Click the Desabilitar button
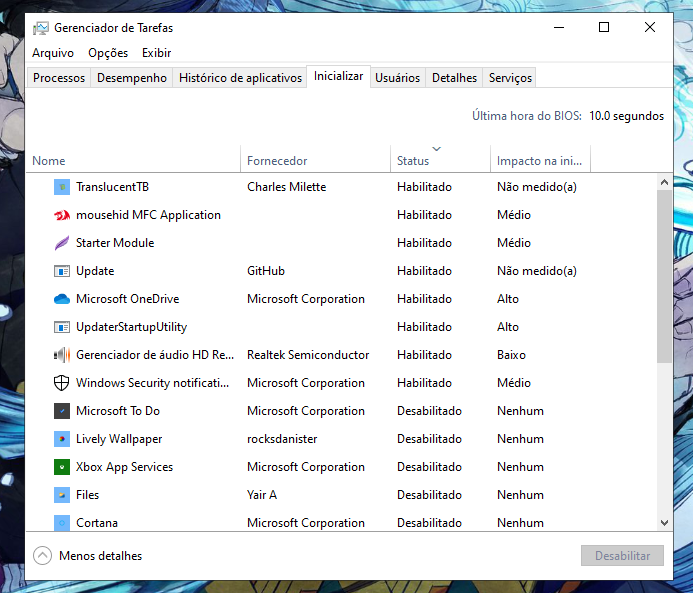Image resolution: width=693 pixels, height=593 pixels. tap(622, 556)
